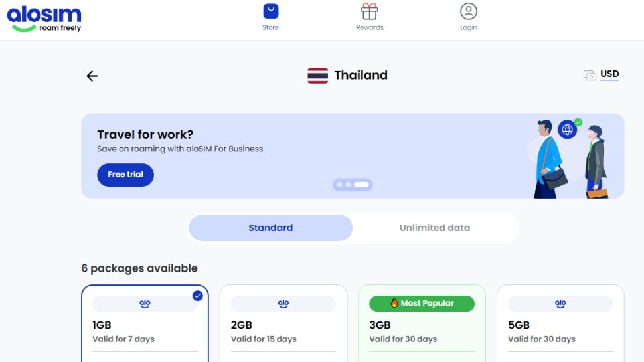The width and height of the screenshot is (644, 362).
Task: Go back using the left arrow
Action: pos(92,76)
